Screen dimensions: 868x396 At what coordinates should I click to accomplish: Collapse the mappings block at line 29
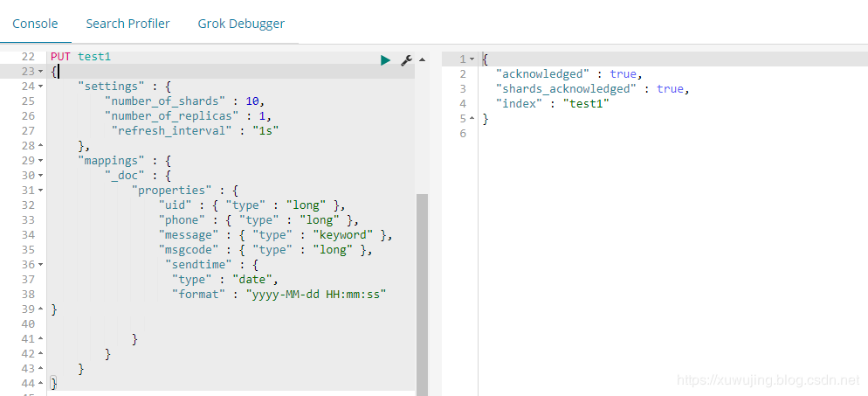coord(41,161)
